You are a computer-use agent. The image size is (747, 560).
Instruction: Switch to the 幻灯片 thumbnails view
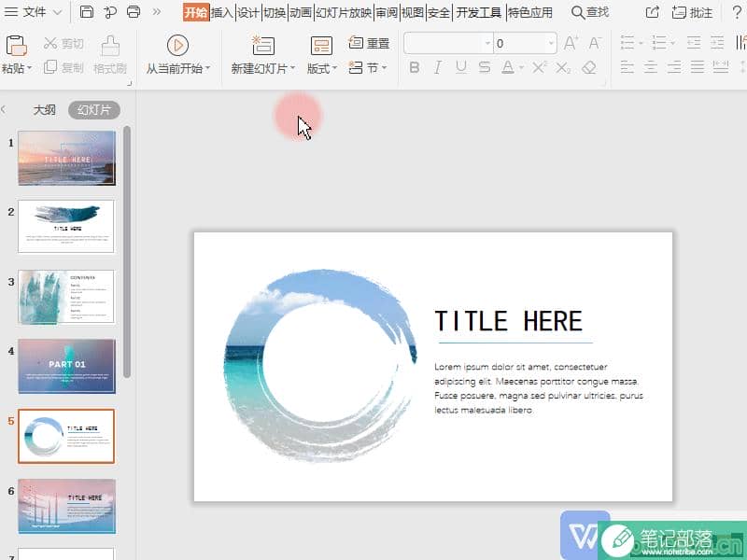[x=94, y=110]
